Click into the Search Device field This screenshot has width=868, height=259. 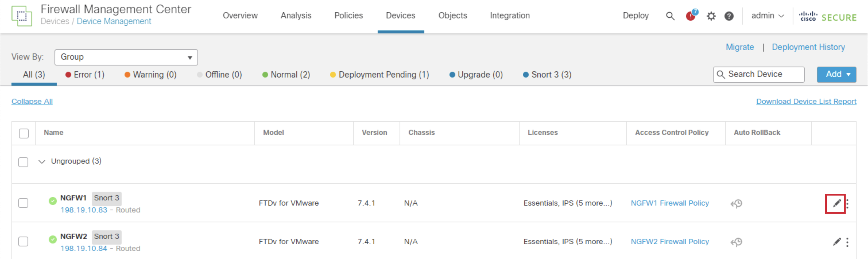758,74
